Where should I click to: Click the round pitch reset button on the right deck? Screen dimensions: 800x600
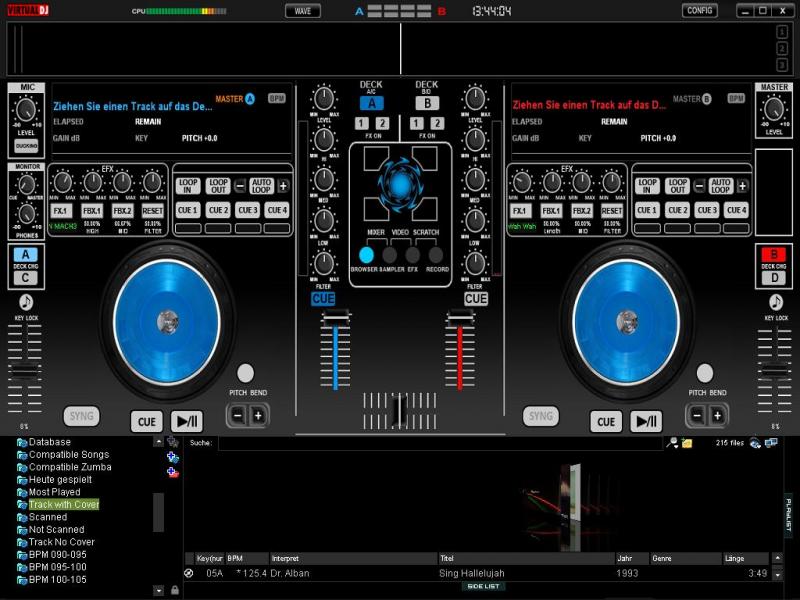pos(705,373)
